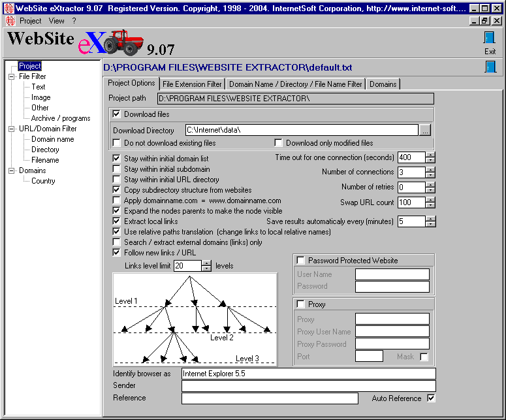This screenshot has height=420, width=506.
Task: Click the blue door icon beside project path title
Action: tap(490, 67)
